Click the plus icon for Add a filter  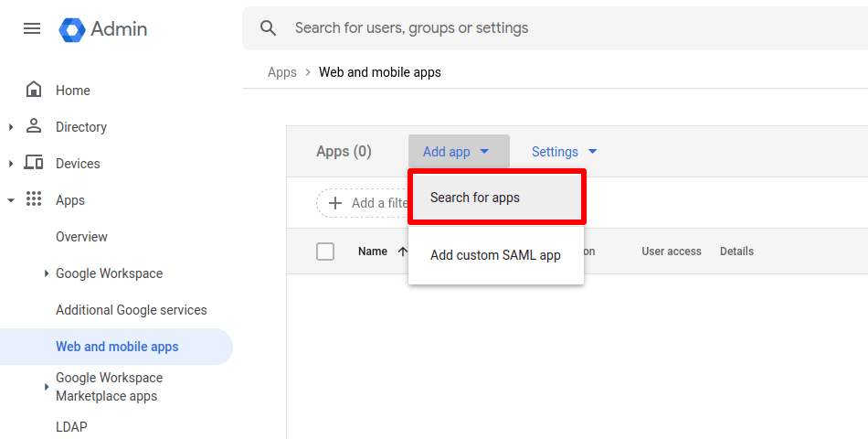pyautogui.click(x=335, y=203)
